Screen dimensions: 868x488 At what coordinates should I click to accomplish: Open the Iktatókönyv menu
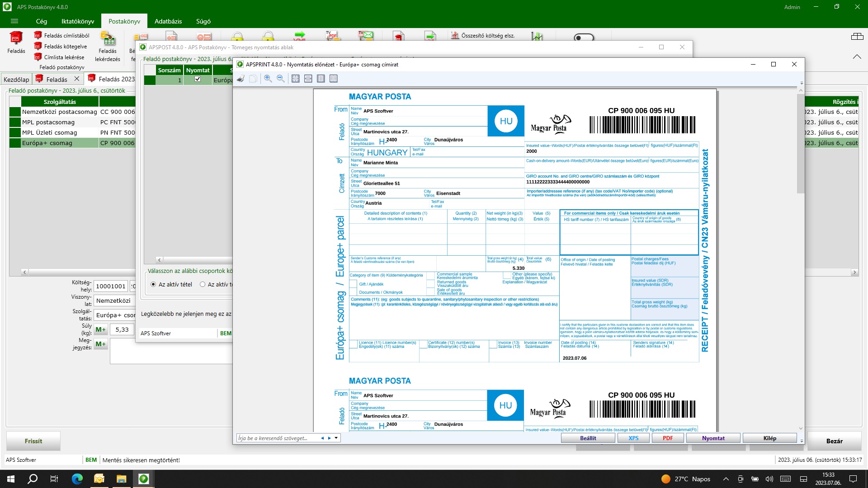click(78, 21)
